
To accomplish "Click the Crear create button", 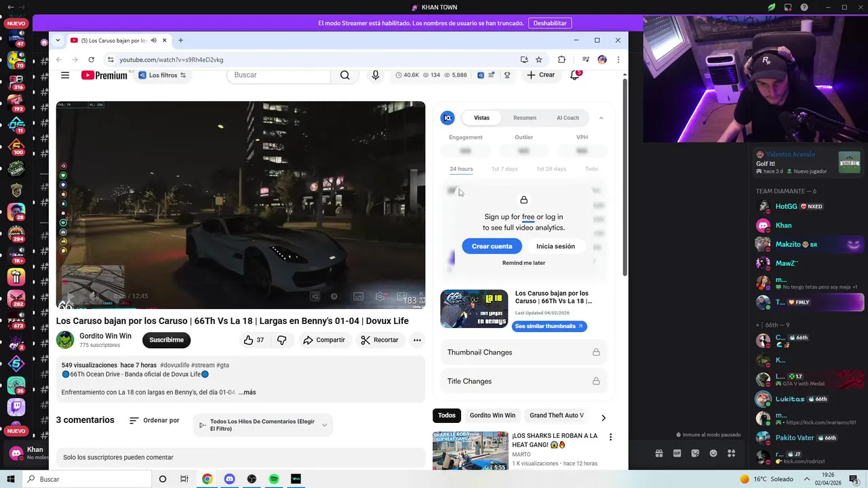I will pyautogui.click(x=540, y=75).
